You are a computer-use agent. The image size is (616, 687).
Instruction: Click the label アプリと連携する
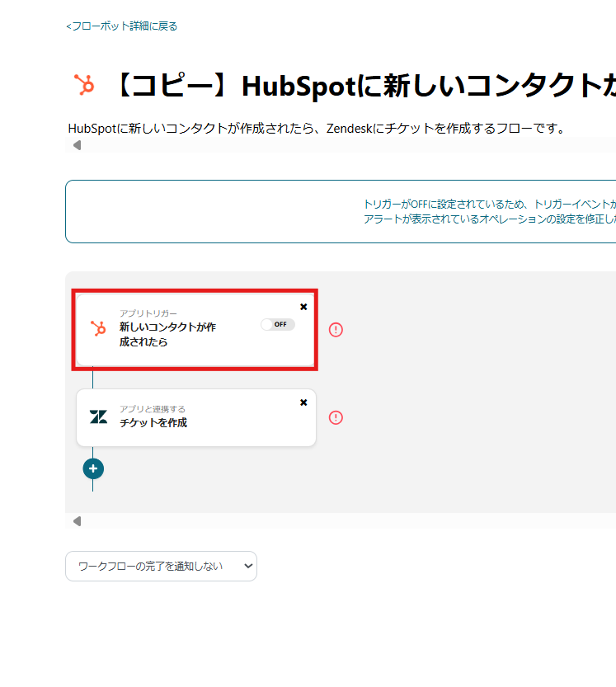(153, 409)
